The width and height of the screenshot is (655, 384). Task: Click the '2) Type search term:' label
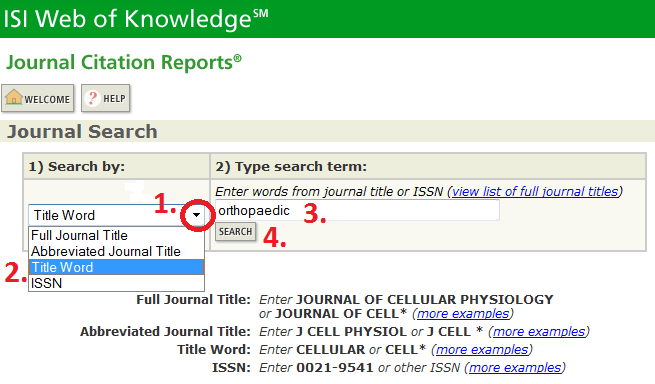291,166
